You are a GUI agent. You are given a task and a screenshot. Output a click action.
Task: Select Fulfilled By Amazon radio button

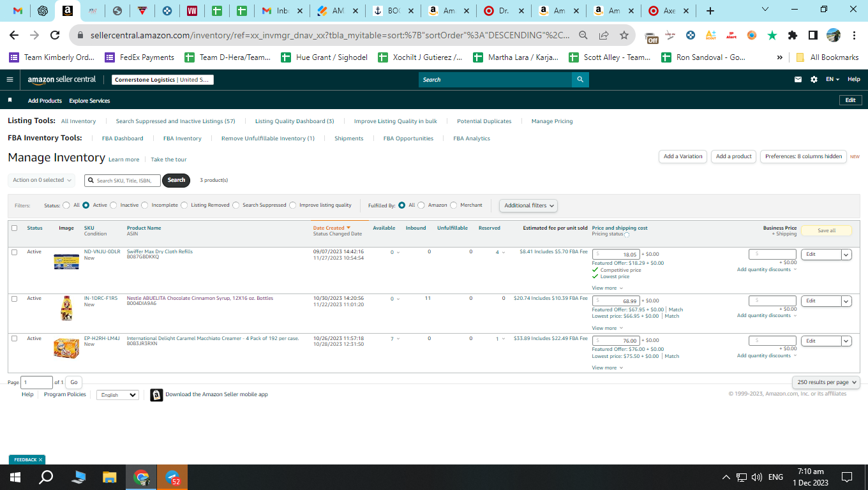click(421, 205)
